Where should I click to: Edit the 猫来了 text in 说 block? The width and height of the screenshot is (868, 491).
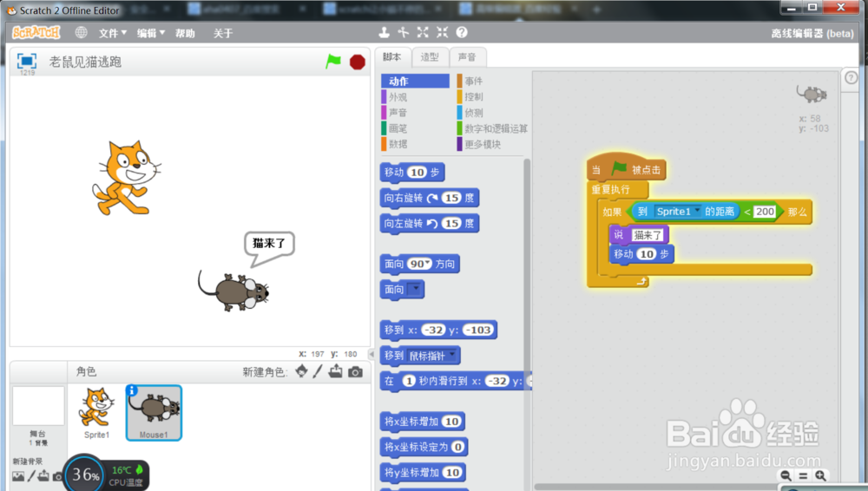tap(648, 235)
